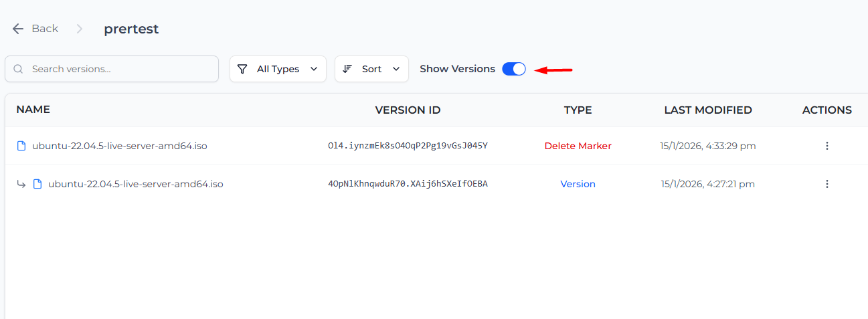Click the LAST MODIFIED column header
The height and width of the screenshot is (319, 868).
point(708,110)
